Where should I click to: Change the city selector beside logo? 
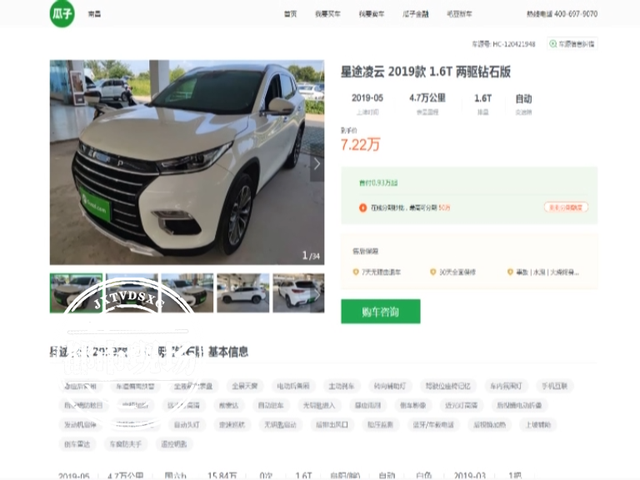point(94,14)
